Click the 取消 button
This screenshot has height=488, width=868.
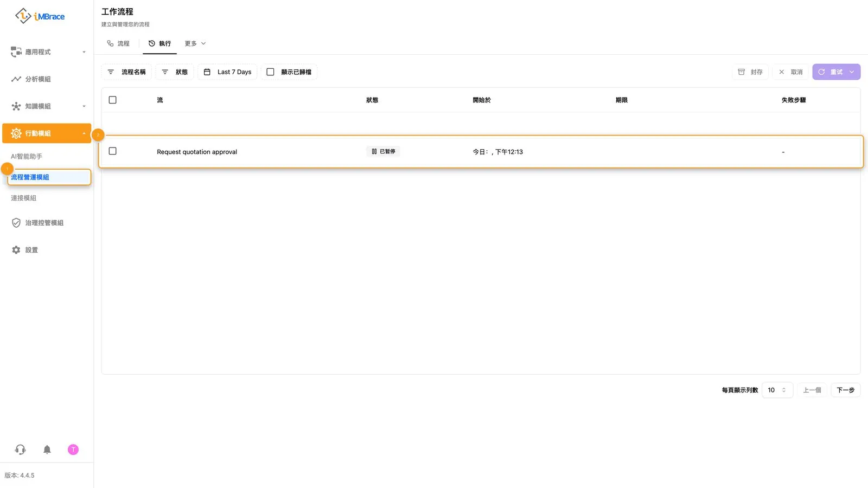click(790, 72)
